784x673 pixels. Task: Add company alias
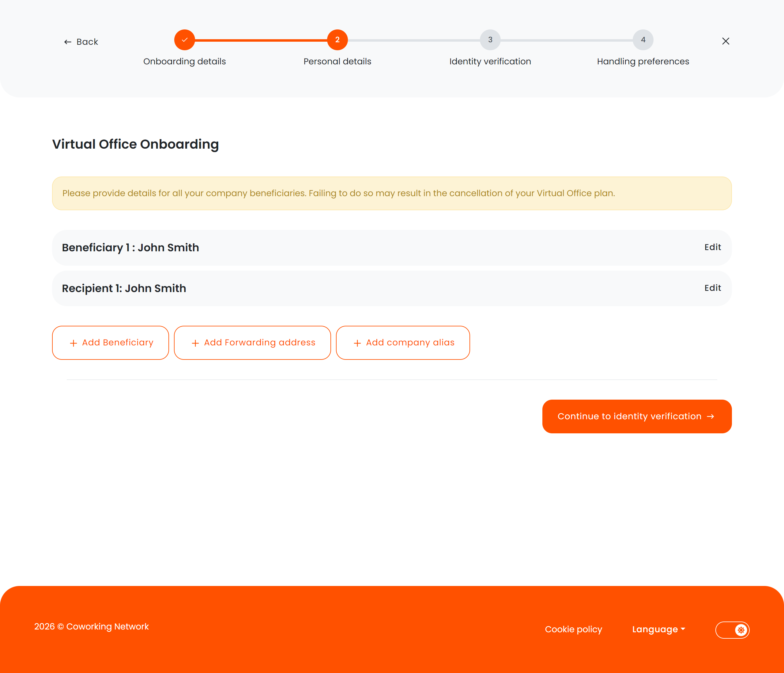pos(403,343)
